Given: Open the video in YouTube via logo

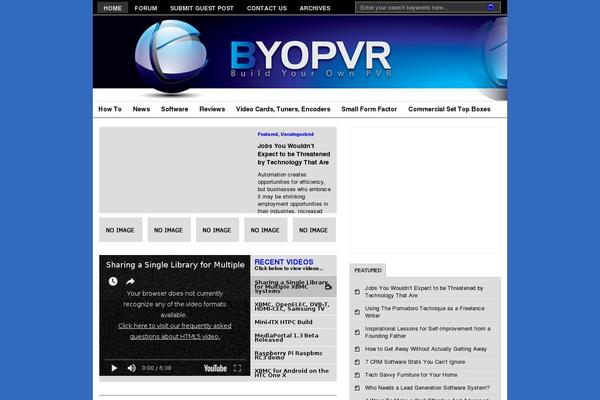Looking at the screenshot, I should click(215, 368).
